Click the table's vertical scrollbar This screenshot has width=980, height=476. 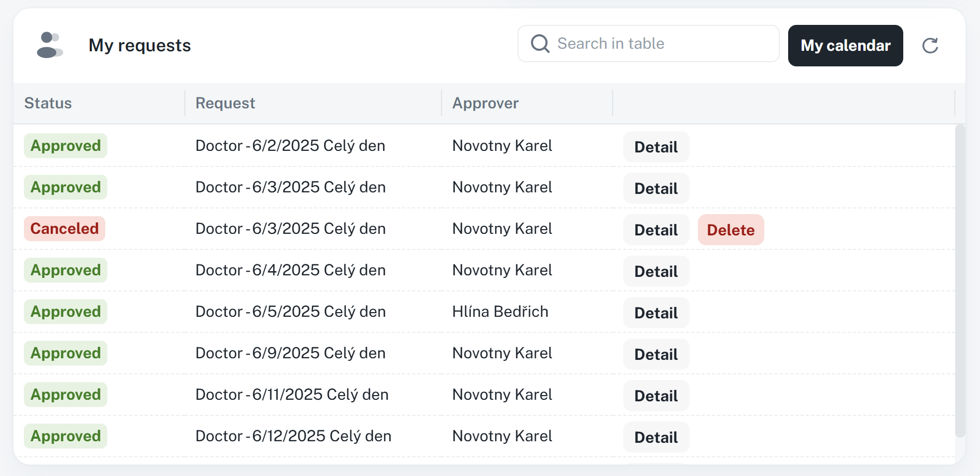(960, 280)
